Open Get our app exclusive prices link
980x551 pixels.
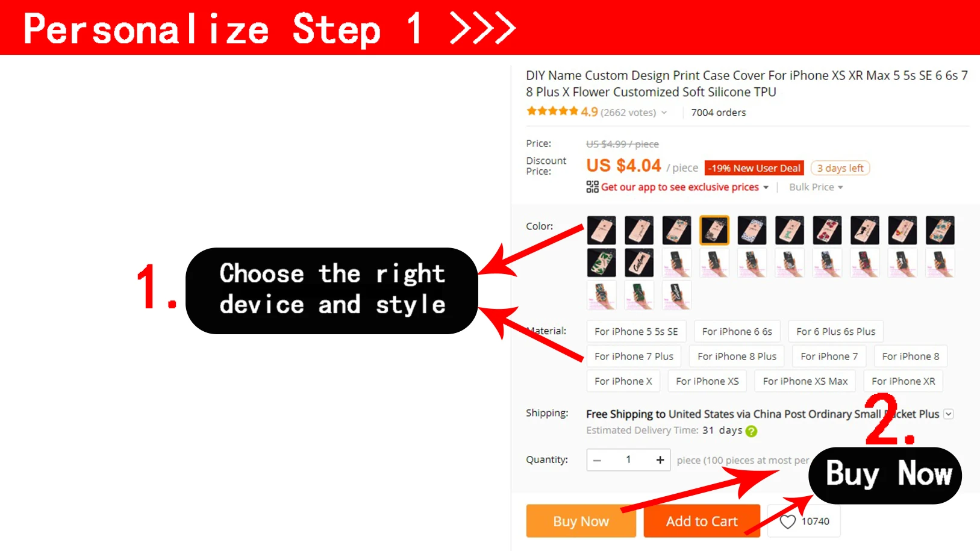point(680,187)
